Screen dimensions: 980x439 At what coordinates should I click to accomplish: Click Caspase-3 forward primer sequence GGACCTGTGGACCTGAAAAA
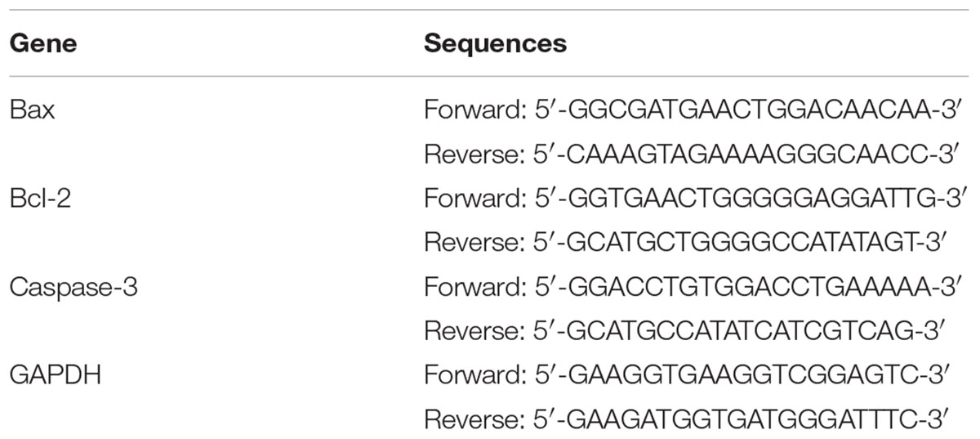(x=742, y=287)
